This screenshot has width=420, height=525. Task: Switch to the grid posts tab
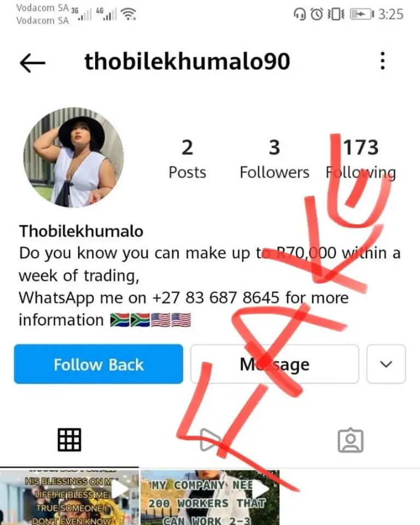click(69, 440)
